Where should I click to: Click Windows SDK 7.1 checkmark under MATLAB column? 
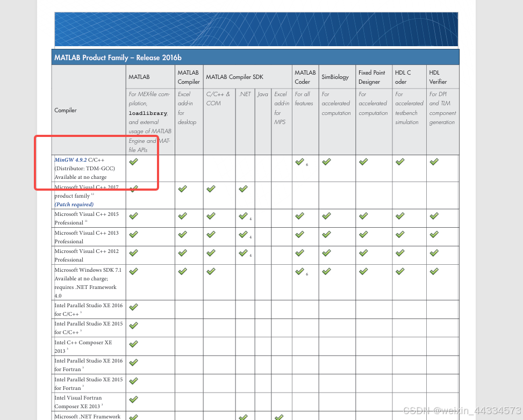coord(133,271)
